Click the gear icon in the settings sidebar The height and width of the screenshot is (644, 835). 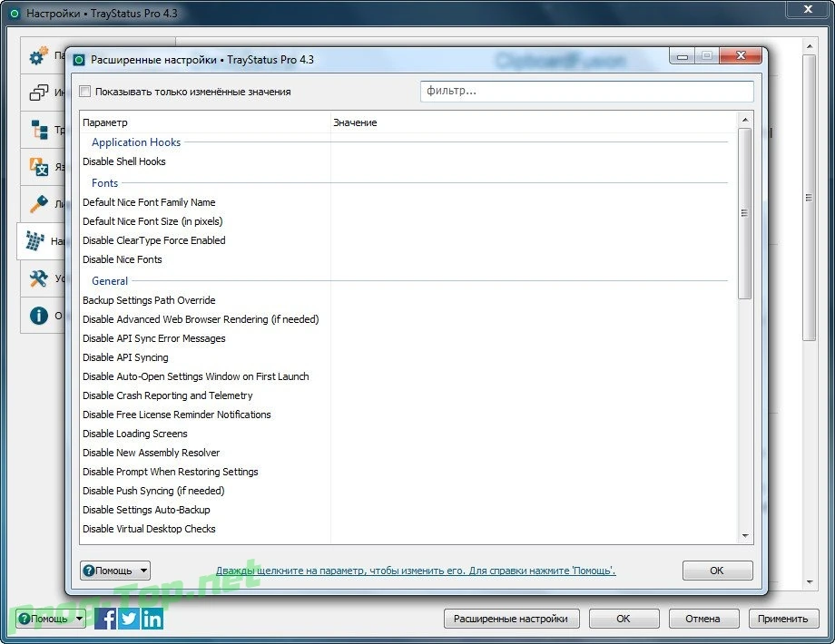[39, 55]
